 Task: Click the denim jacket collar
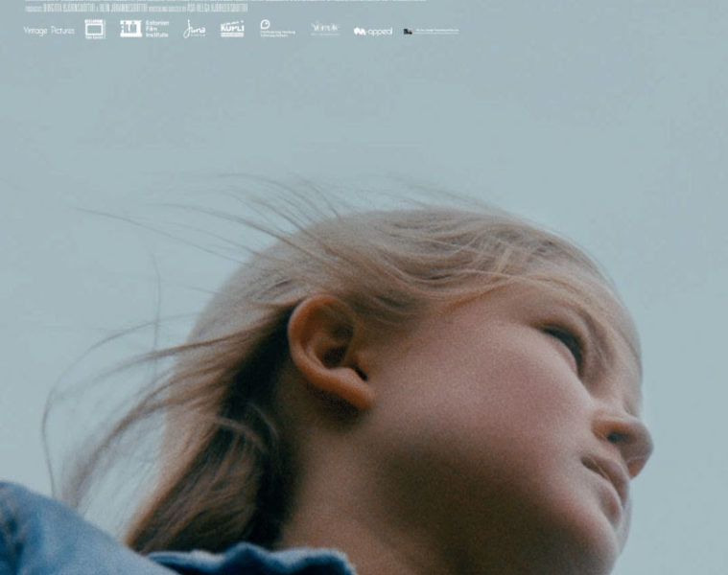point(249,561)
